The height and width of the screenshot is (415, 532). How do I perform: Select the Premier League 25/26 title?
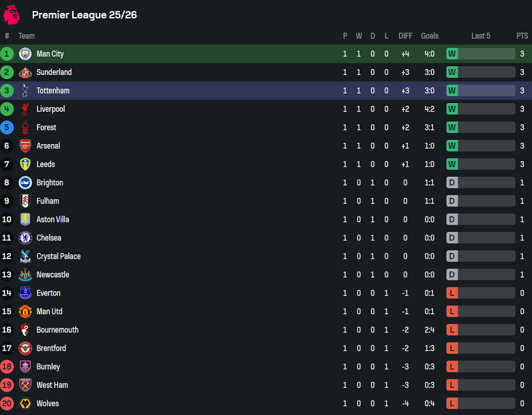pos(85,15)
